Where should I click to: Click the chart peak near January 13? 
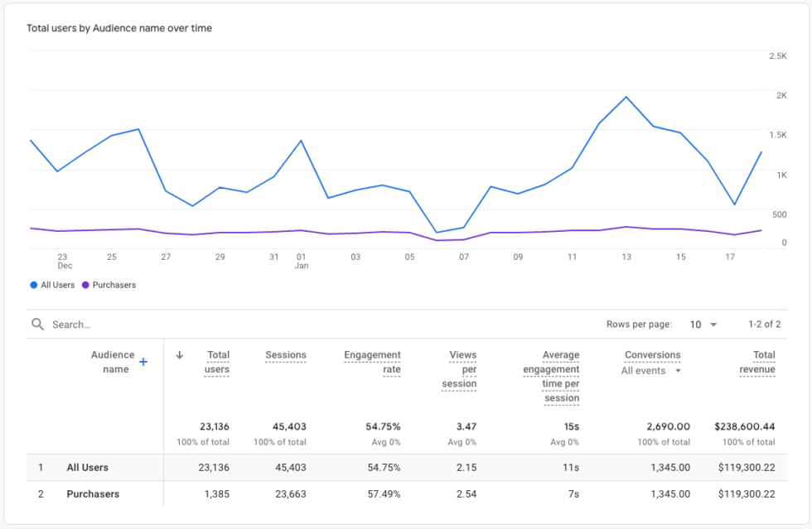(626, 98)
